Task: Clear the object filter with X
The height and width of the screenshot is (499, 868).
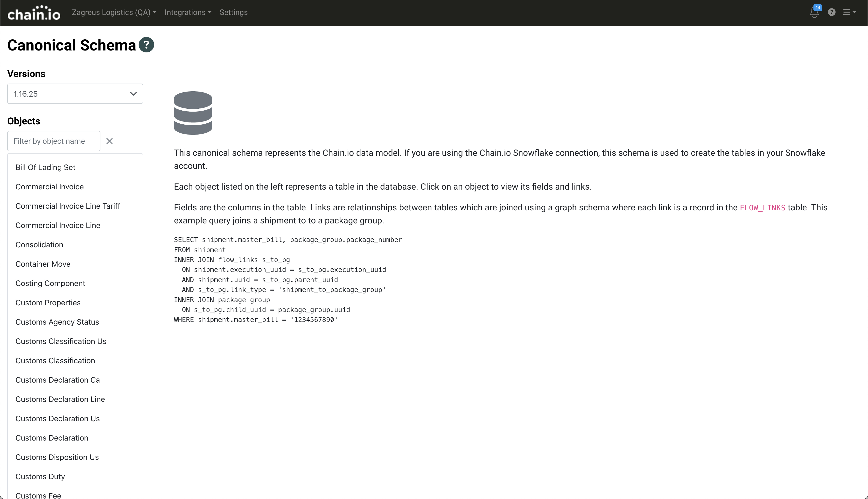Action: 110,141
